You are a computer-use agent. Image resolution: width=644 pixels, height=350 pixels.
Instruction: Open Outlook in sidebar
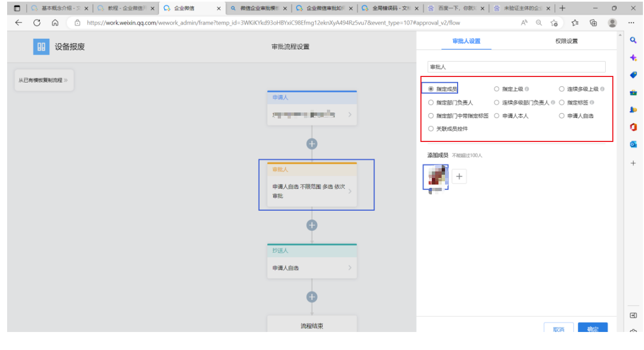click(633, 145)
